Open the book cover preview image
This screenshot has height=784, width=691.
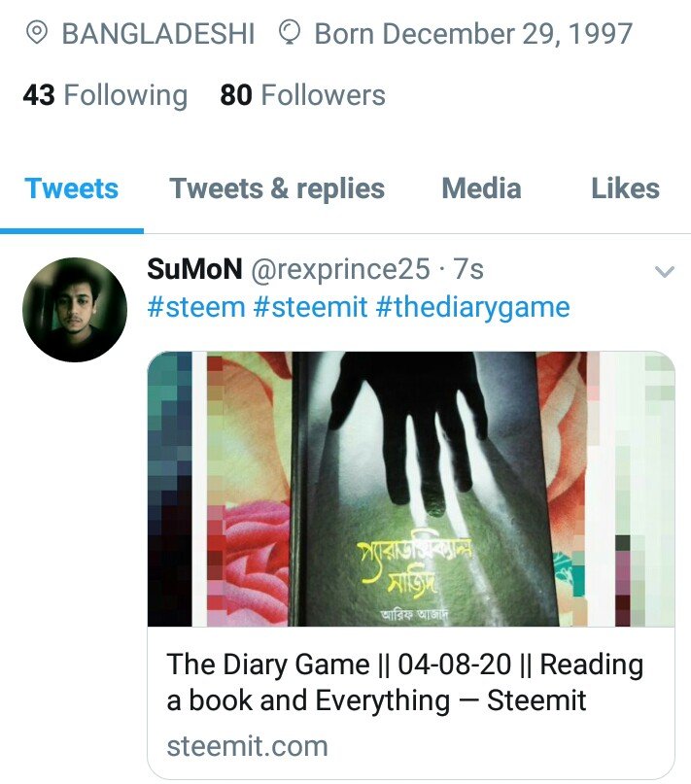(x=411, y=489)
